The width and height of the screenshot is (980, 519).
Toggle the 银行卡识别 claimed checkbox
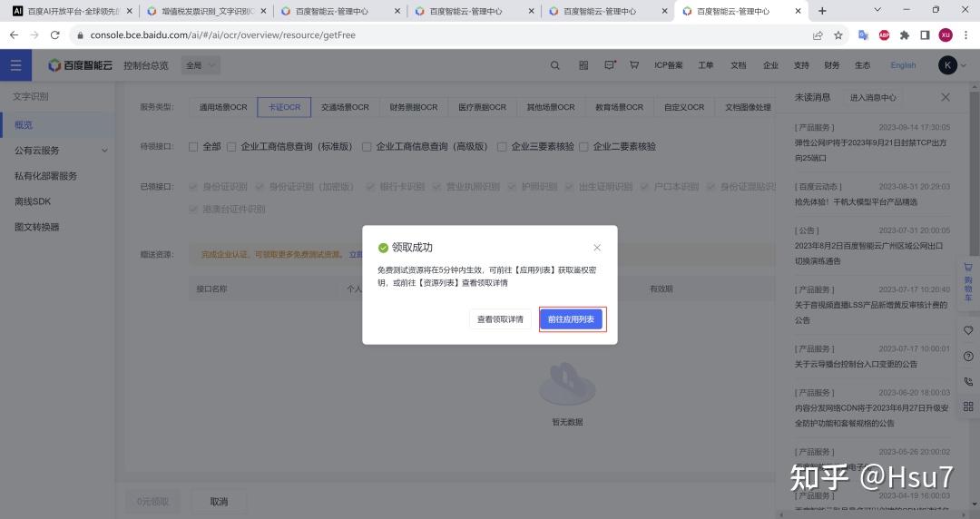pos(370,186)
